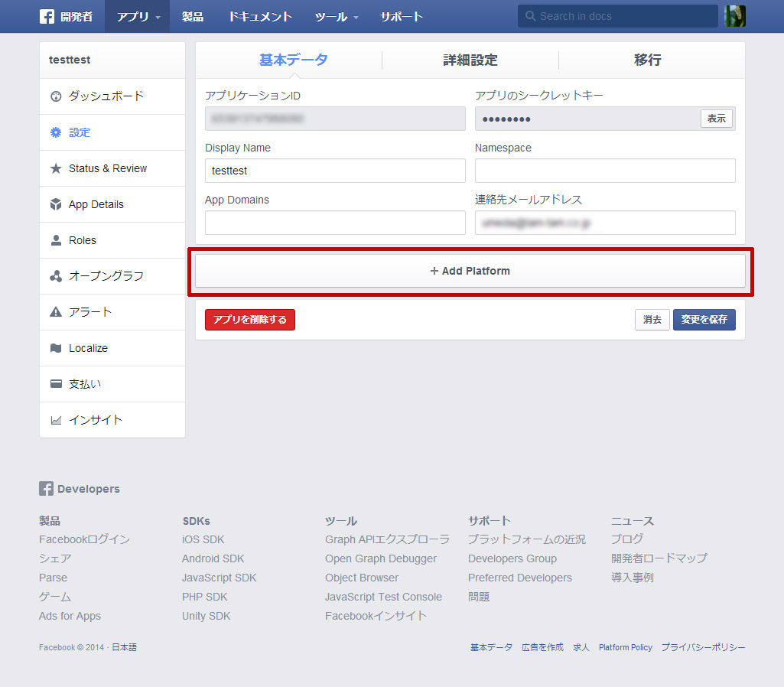The width and height of the screenshot is (784, 687).
Task: Open the Object Browser footer link
Action: click(x=362, y=578)
